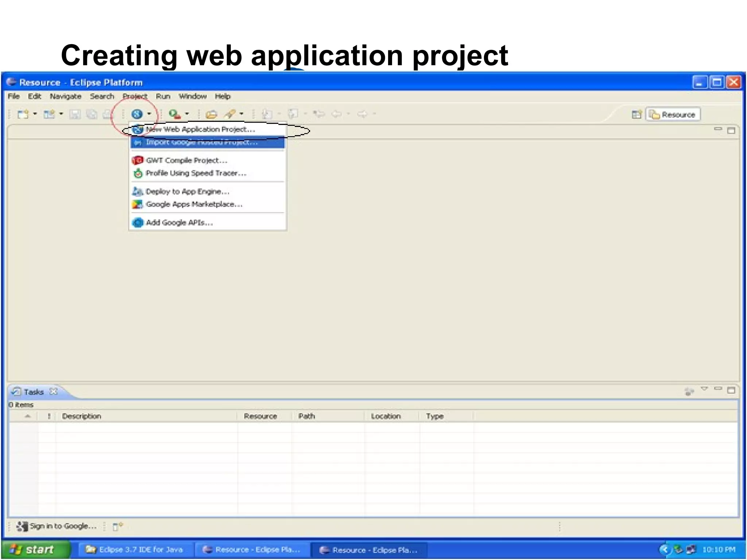Open Google Apps Marketplace entry
Image resolution: width=747 pixels, height=560 pixels.
click(x=207, y=204)
